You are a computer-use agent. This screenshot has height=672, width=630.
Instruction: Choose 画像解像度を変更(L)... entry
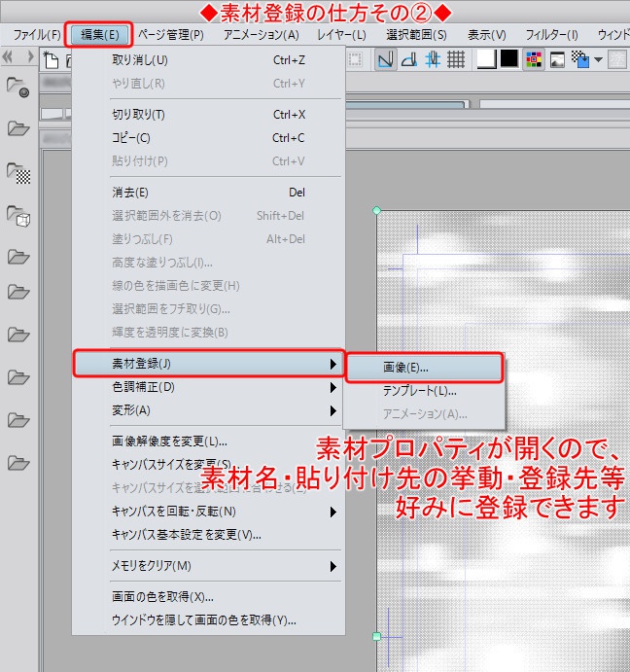[x=209, y=442]
